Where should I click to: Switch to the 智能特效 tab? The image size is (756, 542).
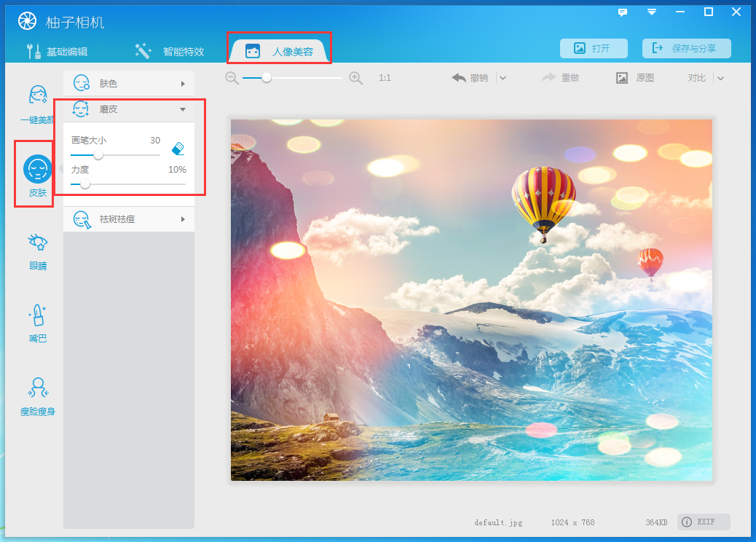(169, 51)
